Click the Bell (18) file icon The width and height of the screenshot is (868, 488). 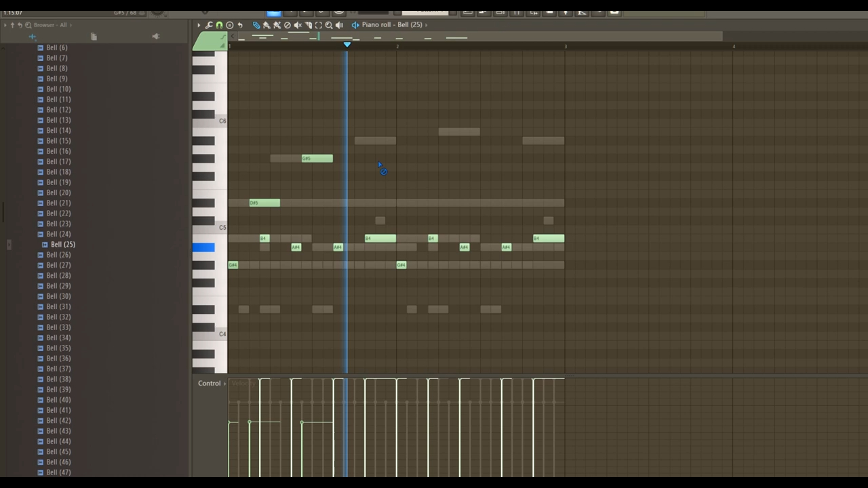tap(41, 172)
